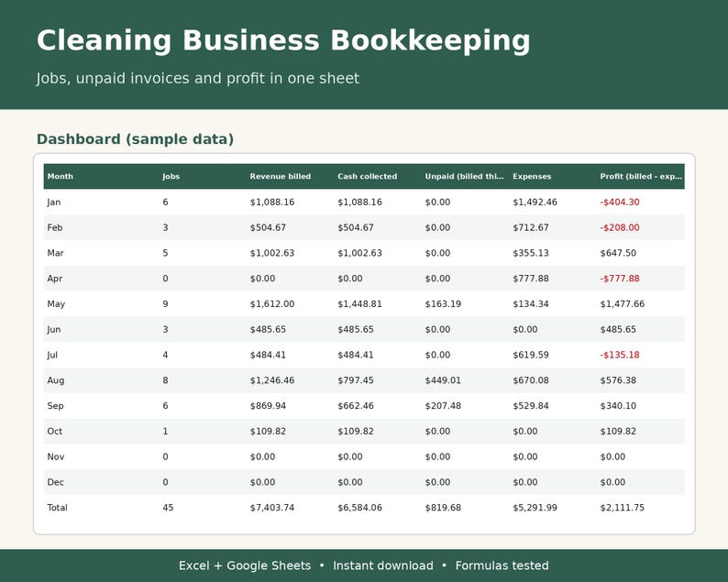Viewport: 728px width, 582px height.
Task: Click Jun profit '$485.65'
Action: click(618, 330)
